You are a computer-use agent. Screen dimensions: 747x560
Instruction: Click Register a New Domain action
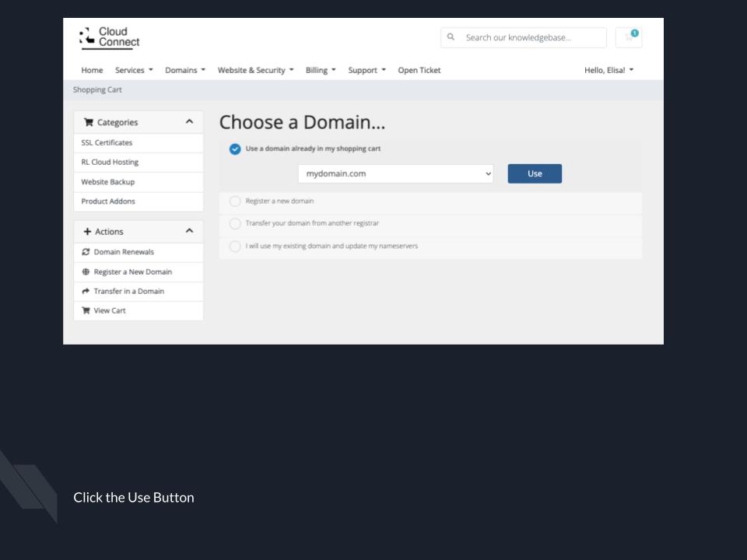(x=139, y=272)
